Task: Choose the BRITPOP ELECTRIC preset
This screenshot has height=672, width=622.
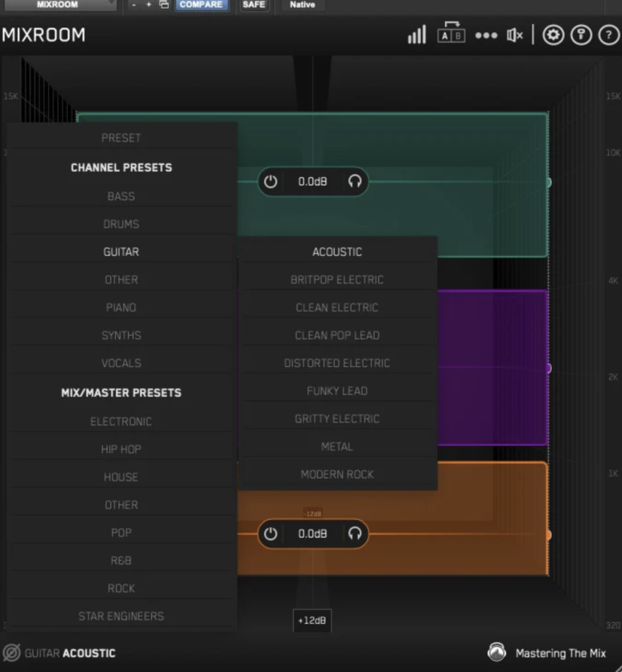Action: 337,280
